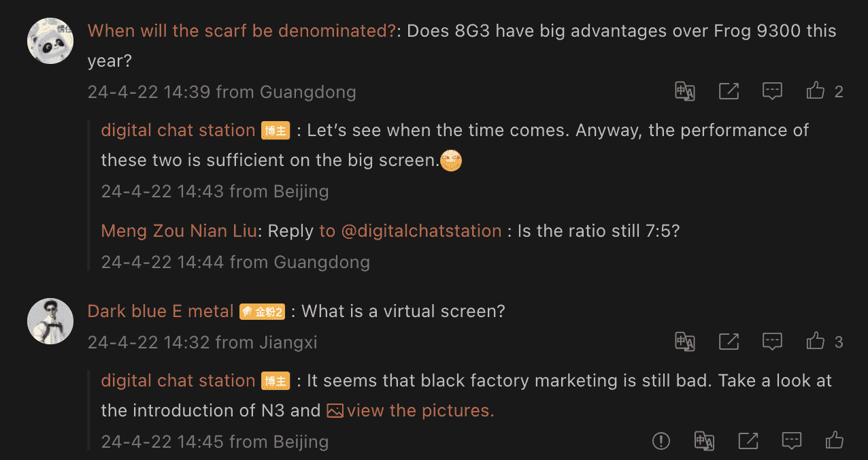Translate the 'What is a virtual screen?' comment
The height and width of the screenshot is (460, 868).
click(x=684, y=342)
